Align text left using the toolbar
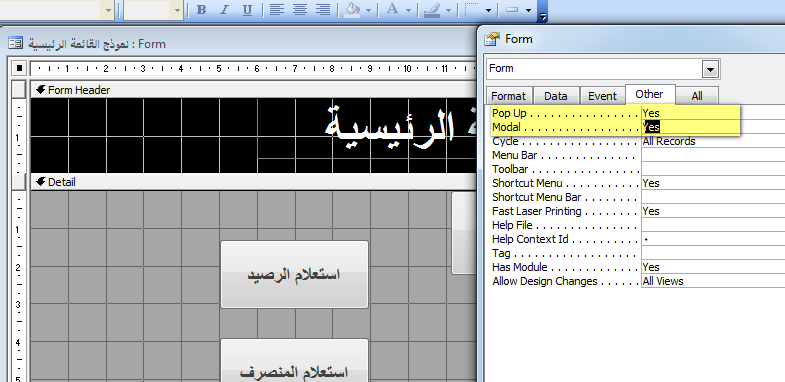The height and width of the screenshot is (382, 785). (276, 10)
